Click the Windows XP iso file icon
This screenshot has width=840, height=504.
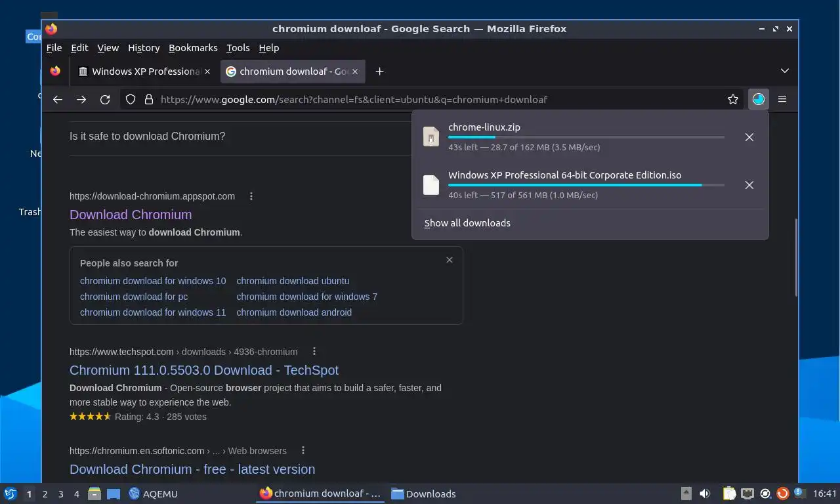click(431, 184)
